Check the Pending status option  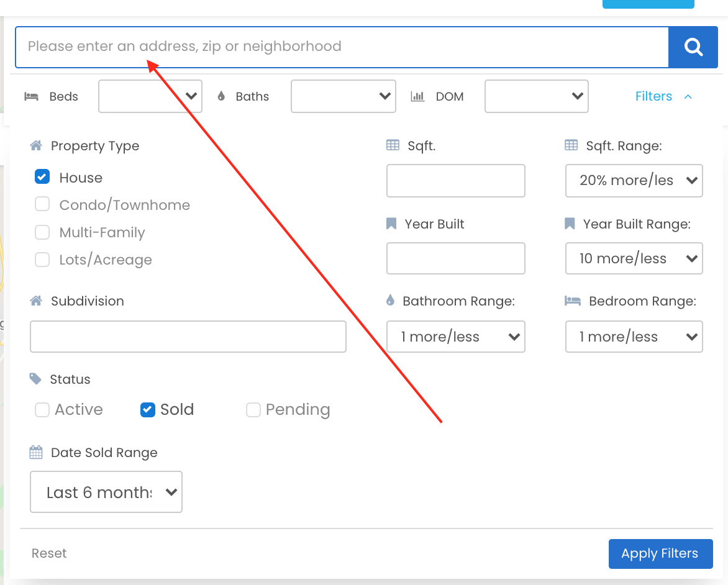(x=253, y=409)
